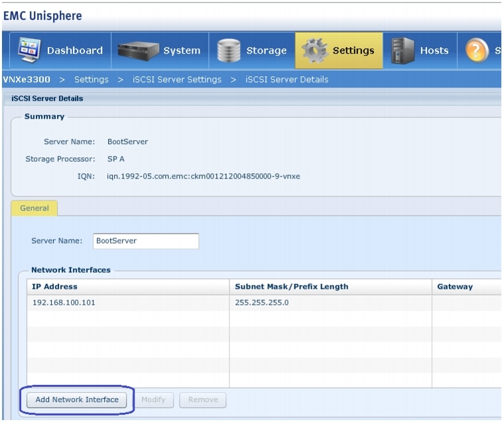Screen dimensions: 504x440
Task: Click the Dashboard monitor icon
Action: pyautogui.click(x=29, y=50)
